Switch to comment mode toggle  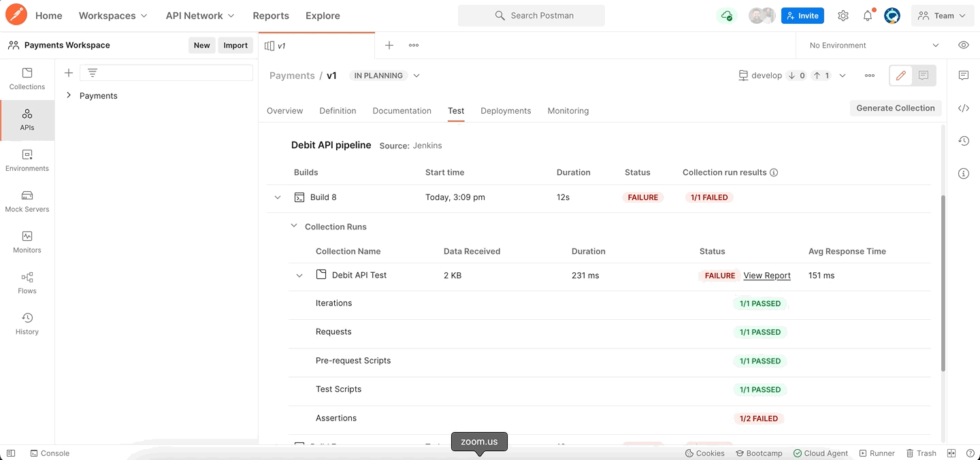pos(924,76)
